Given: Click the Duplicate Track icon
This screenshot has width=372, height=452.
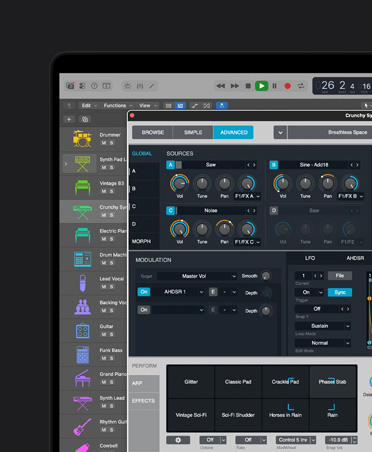Looking at the screenshot, I should pyautogui.click(x=85, y=119).
